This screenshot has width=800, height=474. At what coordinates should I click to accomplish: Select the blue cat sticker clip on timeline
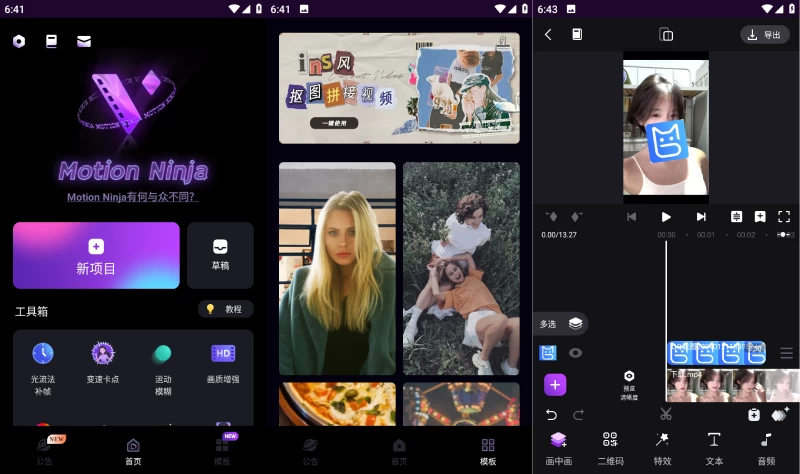pyautogui.click(x=717, y=353)
